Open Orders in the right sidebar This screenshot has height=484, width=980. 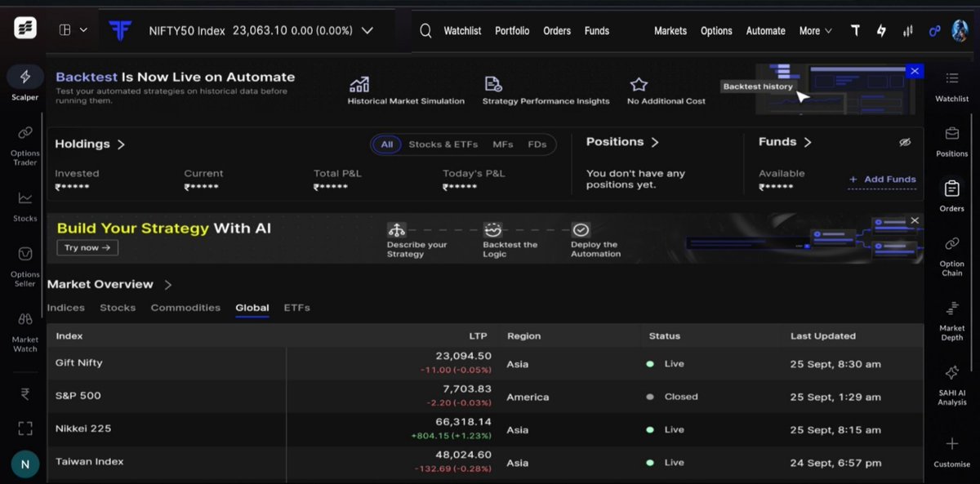951,196
